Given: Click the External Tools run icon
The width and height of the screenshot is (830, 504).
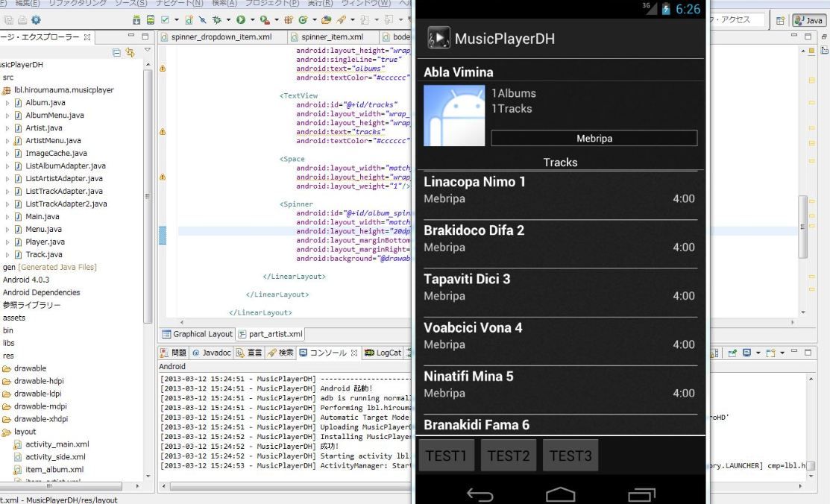Looking at the screenshot, I should click(x=265, y=20).
